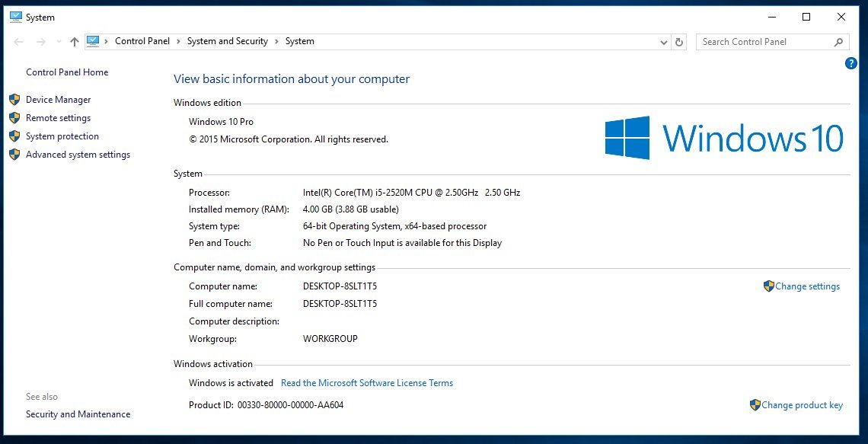The height and width of the screenshot is (444, 868).
Task: Select the 4.00 GB installed memory value
Action: coord(350,209)
